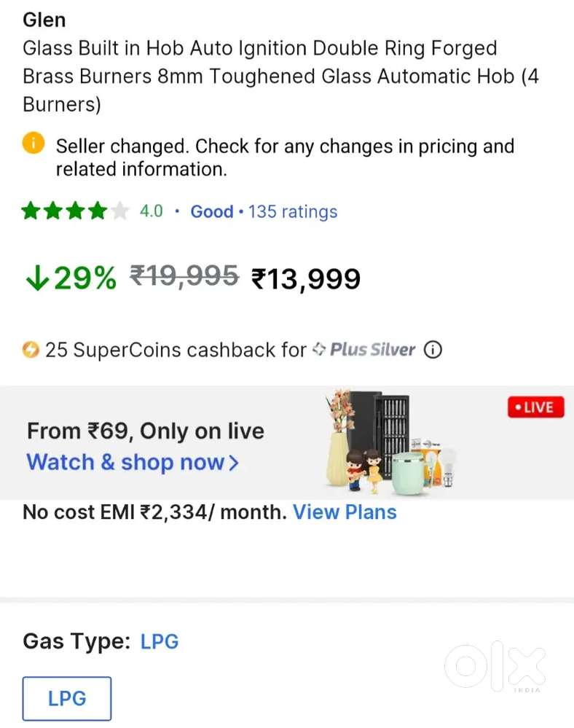Viewport: 574px width, 728px height.
Task: Tap the Glen brand name
Action: [x=44, y=20]
